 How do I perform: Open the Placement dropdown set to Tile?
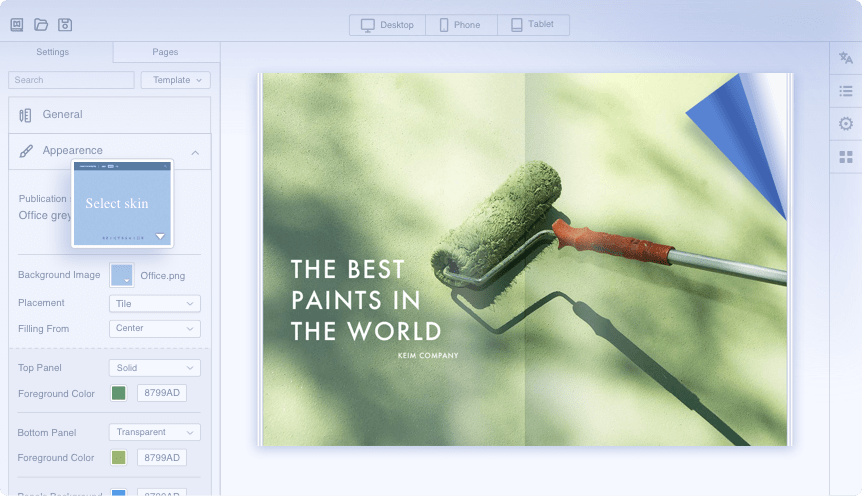tap(154, 303)
